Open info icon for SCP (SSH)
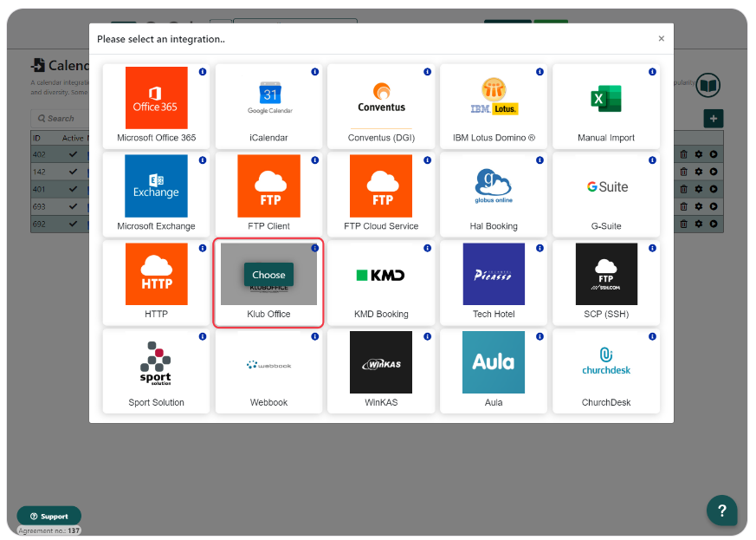Viewport: 756px width, 540px height. (x=652, y=248)
